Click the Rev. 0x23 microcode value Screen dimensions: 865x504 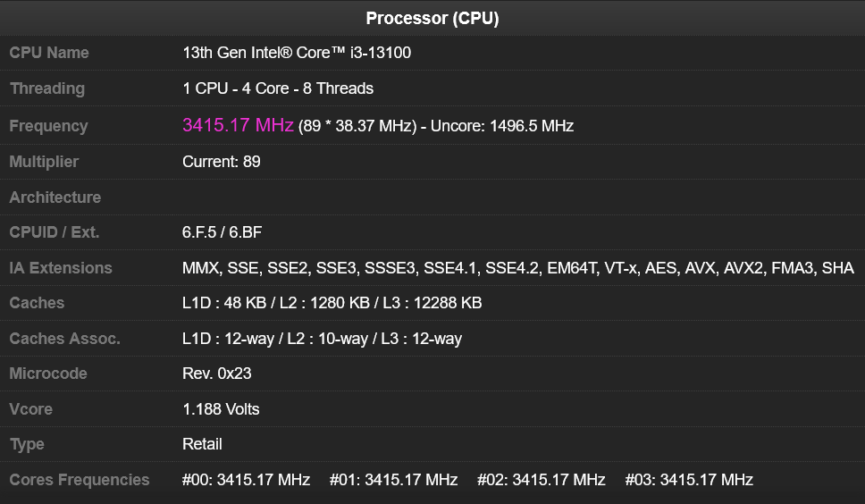point(217,374)
